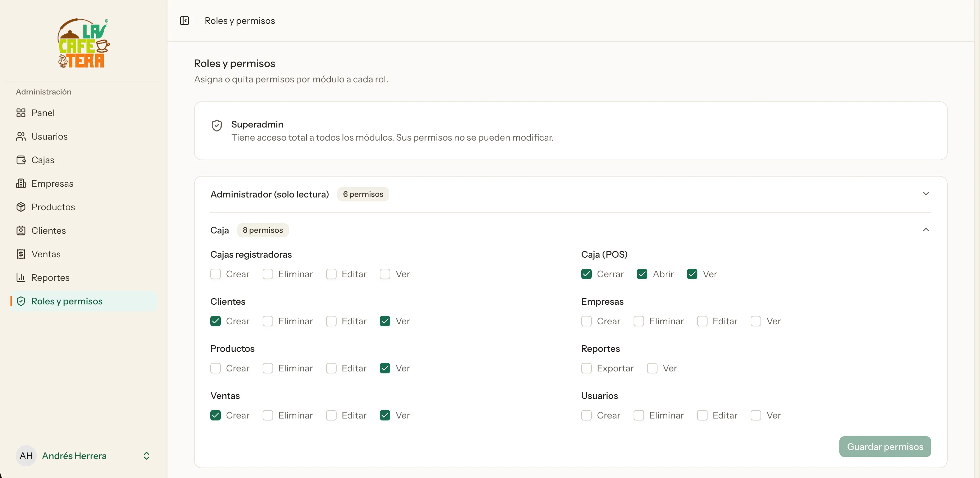Click the Guardar permisos button
This screenshot has height=478, width=980.
coord(885,447)
